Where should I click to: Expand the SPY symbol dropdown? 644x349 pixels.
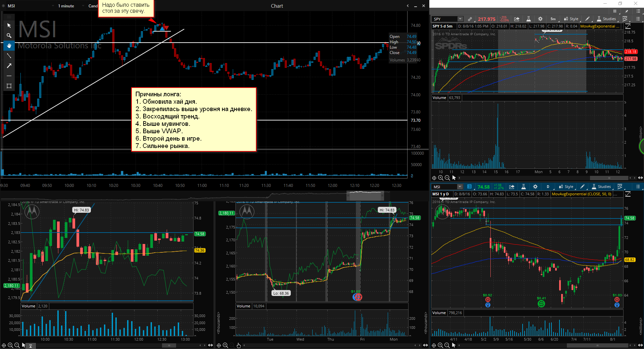coord(460,19)
